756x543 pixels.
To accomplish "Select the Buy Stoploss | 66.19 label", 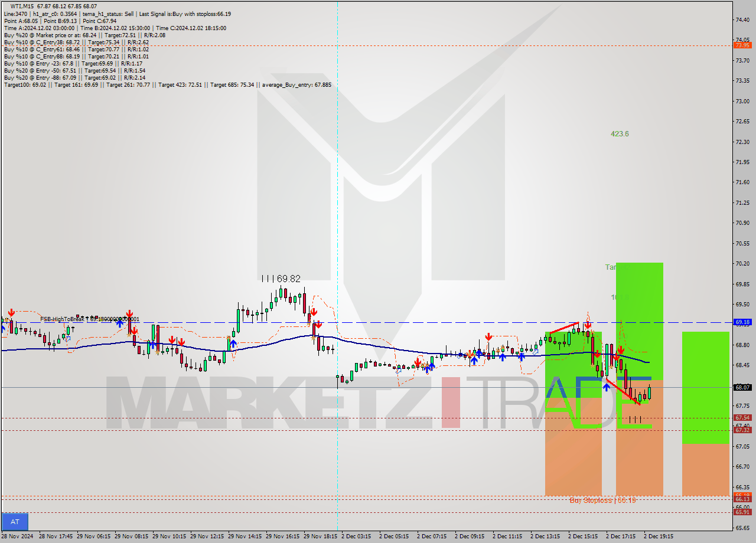I will click(602, 501).
